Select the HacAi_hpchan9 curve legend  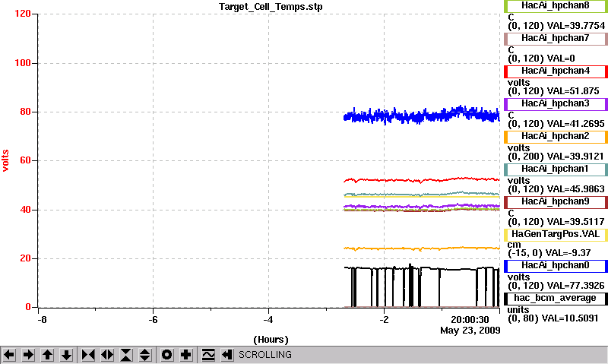556,202
